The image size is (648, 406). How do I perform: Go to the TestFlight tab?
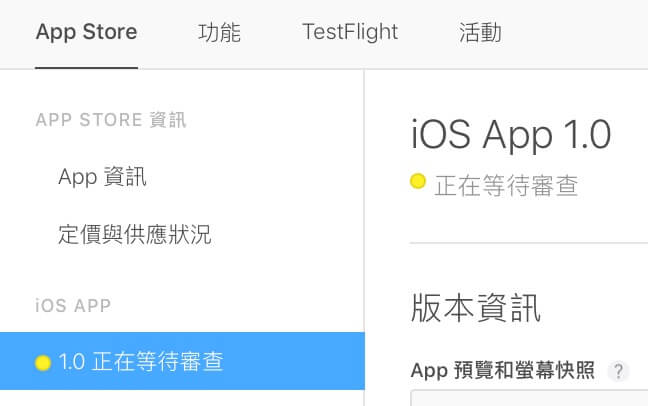coord(350,32)
